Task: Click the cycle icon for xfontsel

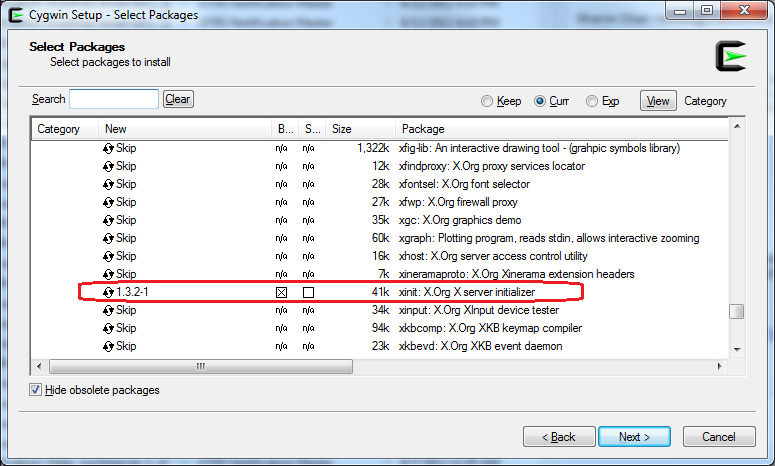Action: pos(108,184)
